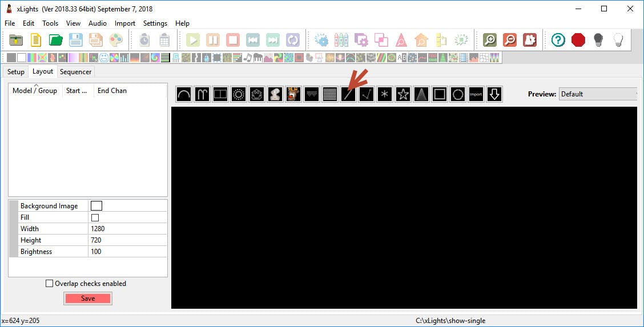Switch to the Setup tab
Screen dimensions: 644x327
coord(15,72)
